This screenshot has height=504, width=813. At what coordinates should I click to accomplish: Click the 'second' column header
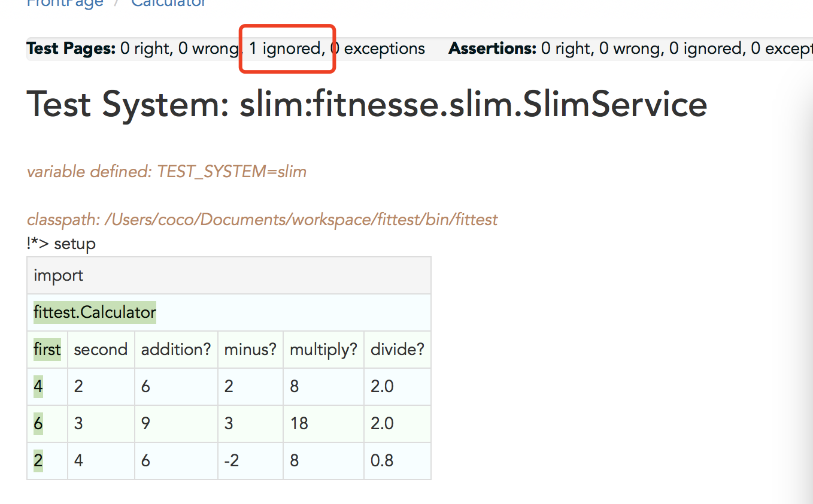[101, 350]
